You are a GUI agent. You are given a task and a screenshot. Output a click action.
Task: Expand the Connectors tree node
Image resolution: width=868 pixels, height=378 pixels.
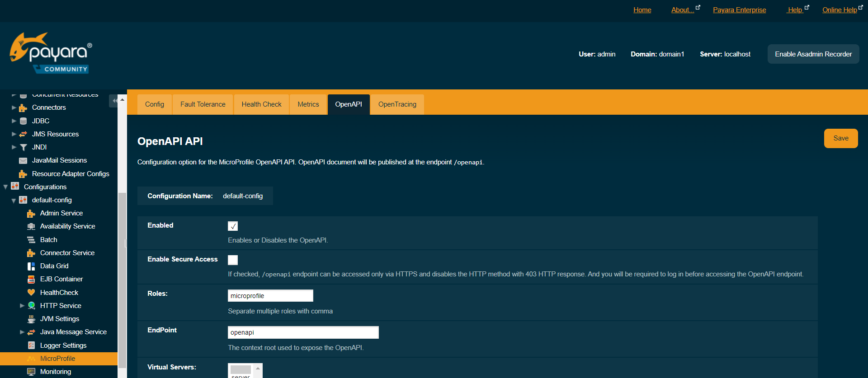point(14,108)
